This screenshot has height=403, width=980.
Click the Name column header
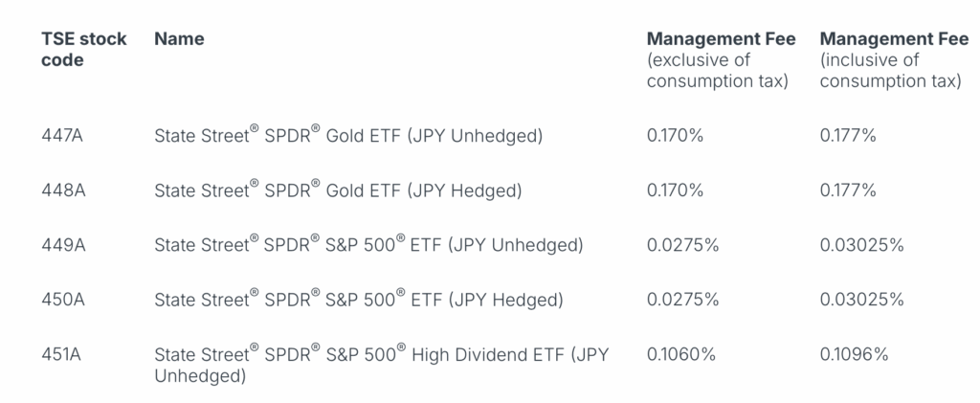click(179, 39)
